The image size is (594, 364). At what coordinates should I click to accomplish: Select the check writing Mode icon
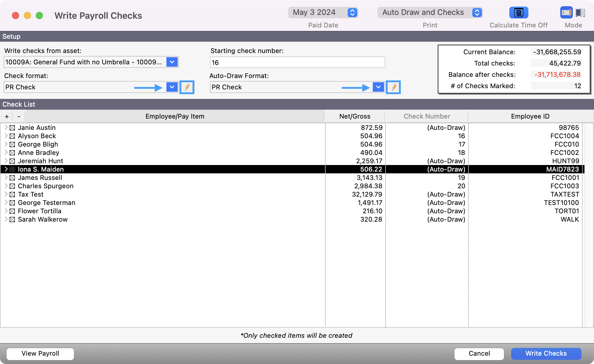tap(566, 13)
